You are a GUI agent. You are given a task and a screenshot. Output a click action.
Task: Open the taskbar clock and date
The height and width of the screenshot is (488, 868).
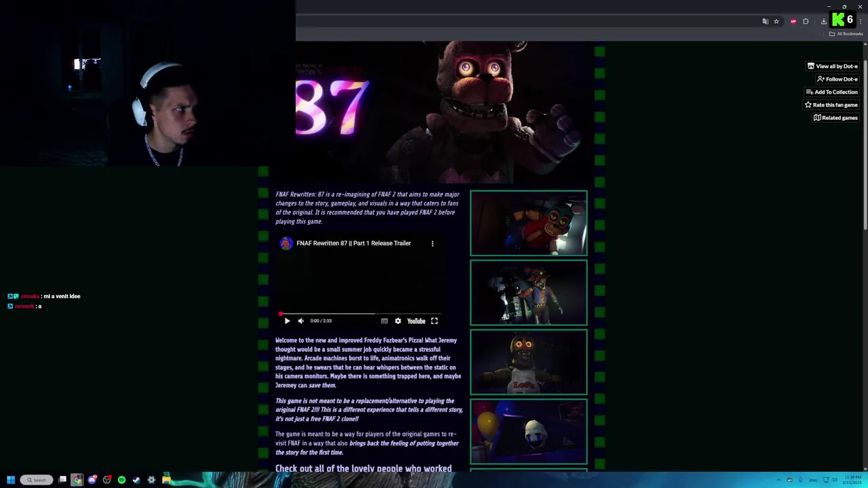(852, 480)
